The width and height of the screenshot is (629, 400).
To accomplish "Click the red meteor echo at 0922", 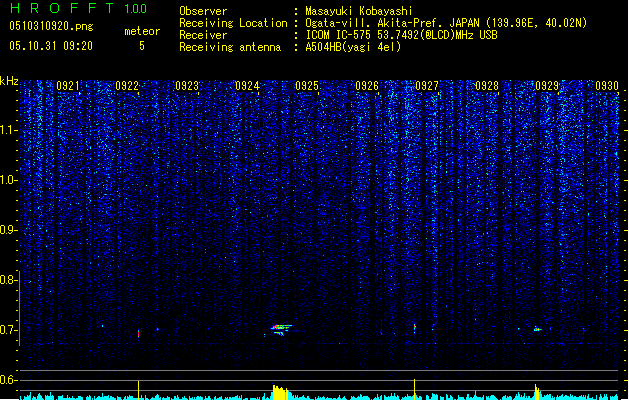I will tap(138, 333).
